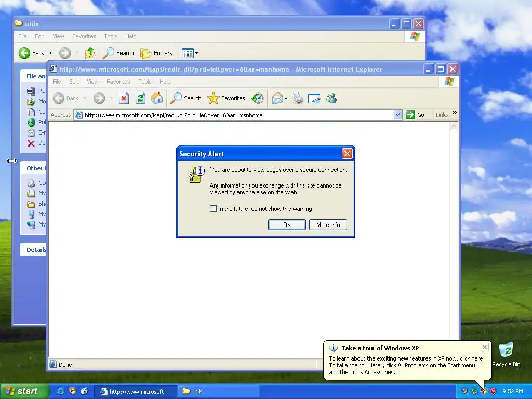The width and height of the screenshot is (532, 399).
Task: Close the Security Alert dialog
Action: (347, 154)
